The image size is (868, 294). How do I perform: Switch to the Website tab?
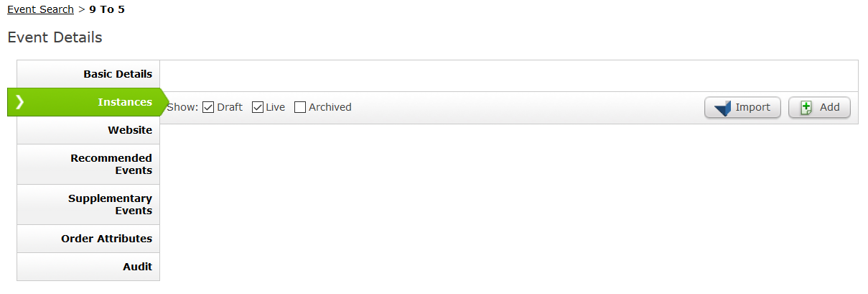click(88, 130)
